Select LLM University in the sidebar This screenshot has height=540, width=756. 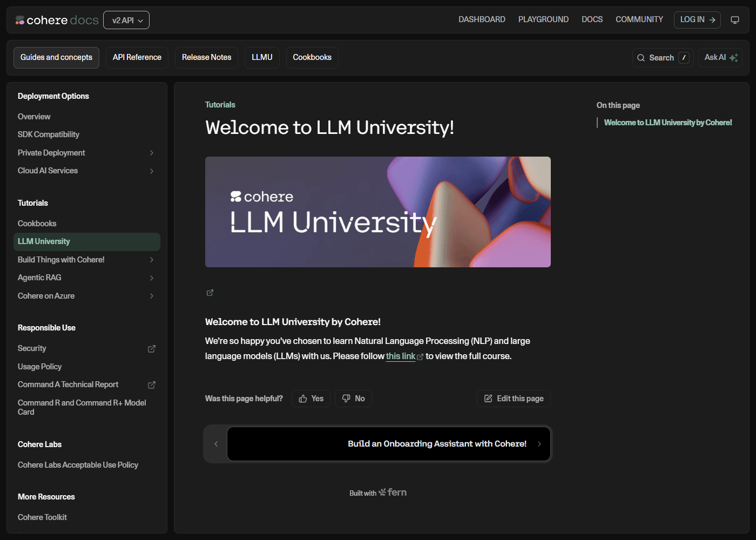(87, 242)
